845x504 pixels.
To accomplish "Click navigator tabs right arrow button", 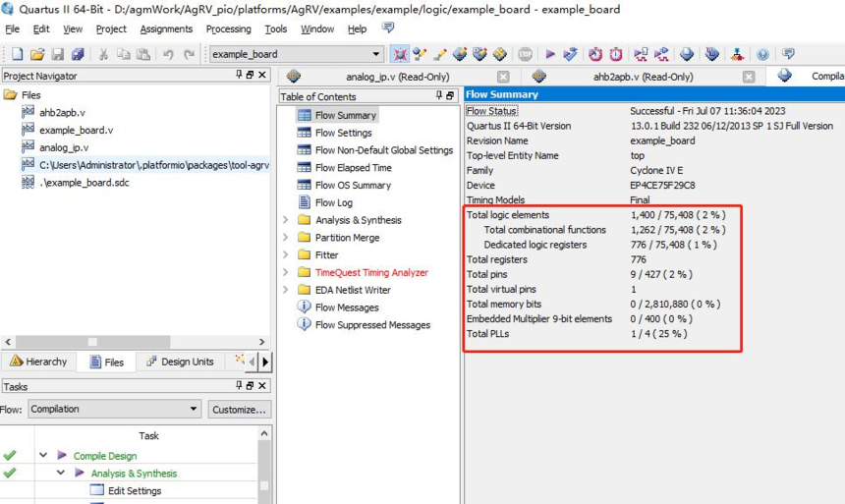I will [x=265, y=362].
